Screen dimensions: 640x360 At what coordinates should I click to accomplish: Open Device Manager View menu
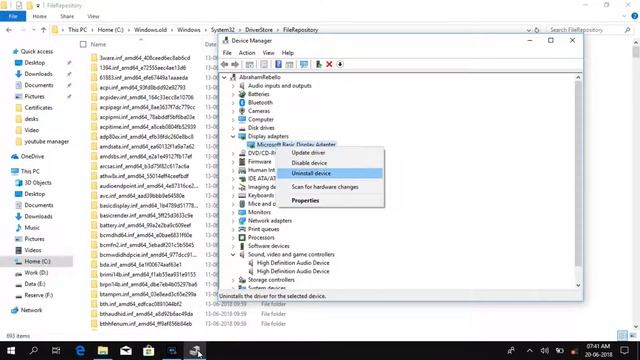tap(268, 53)
